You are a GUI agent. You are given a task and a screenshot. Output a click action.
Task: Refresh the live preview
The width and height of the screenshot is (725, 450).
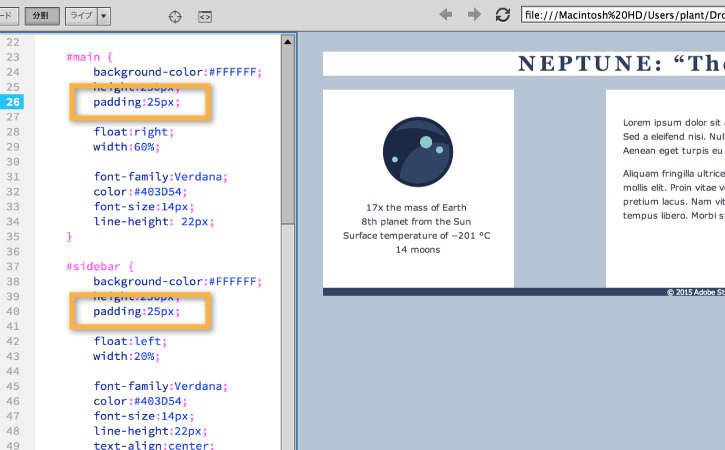(503, 15)
